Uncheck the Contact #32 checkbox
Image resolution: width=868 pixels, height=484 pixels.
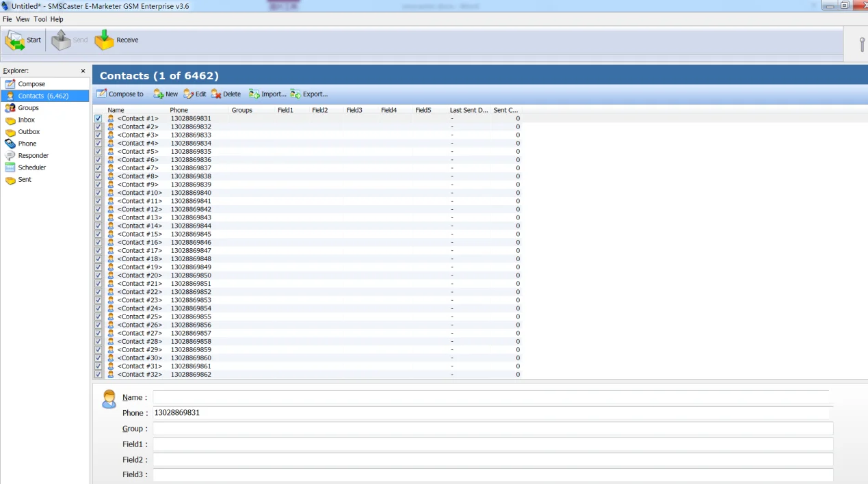(98, 375)
